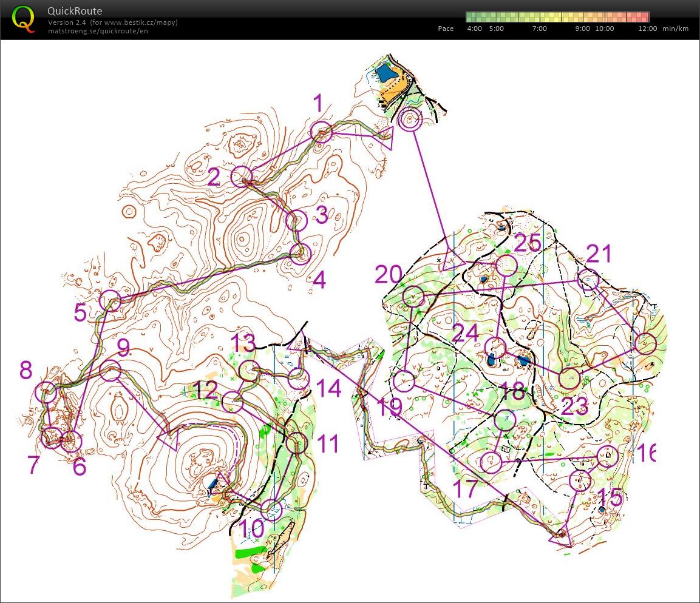700x603 pixels.
Task: Click control number 14 label
Action: pos(328,388)
